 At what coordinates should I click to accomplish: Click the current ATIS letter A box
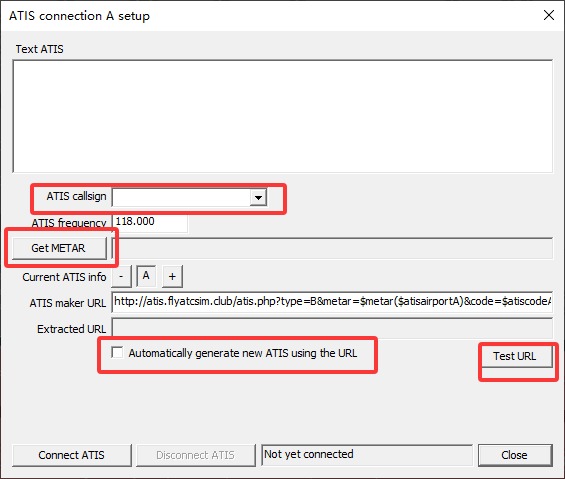(x=146, y=276)
